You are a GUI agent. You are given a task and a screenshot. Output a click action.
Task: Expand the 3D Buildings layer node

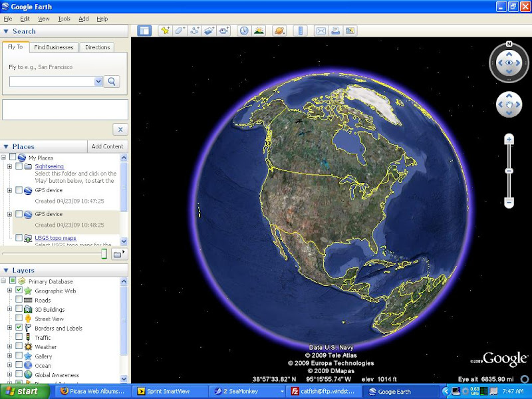point(10,309)
